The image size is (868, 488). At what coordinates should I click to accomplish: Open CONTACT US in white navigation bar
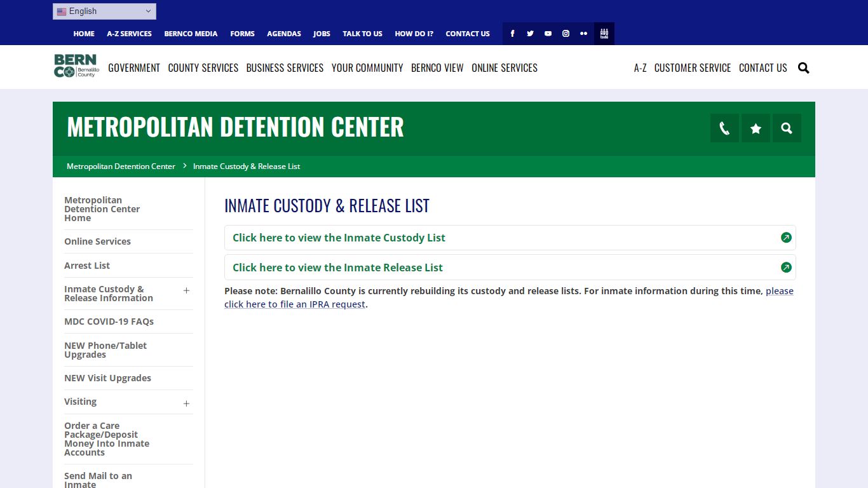(x=763, y=68)
